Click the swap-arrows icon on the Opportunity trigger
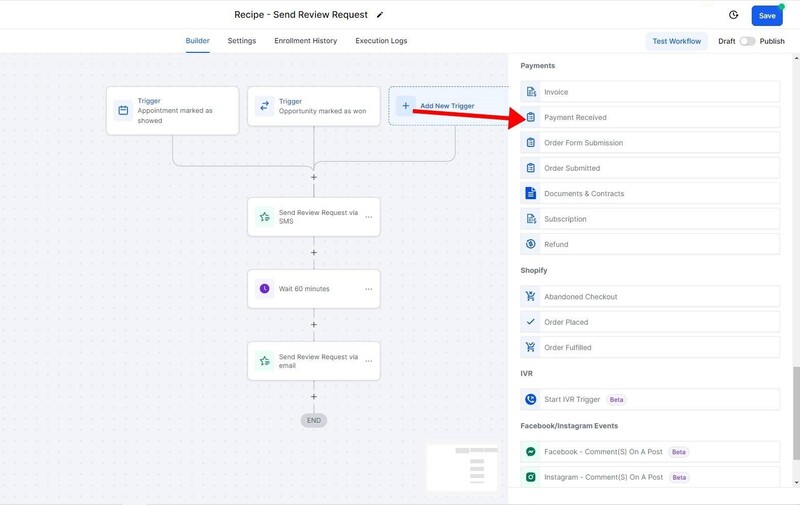The height and width of the screenshot is (505, 800). (x=264, y=106)
